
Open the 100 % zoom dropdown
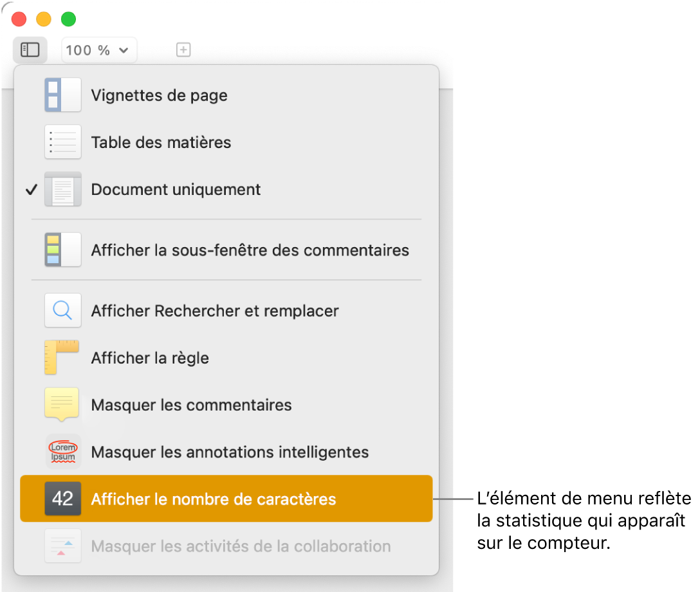pos(98,50)
